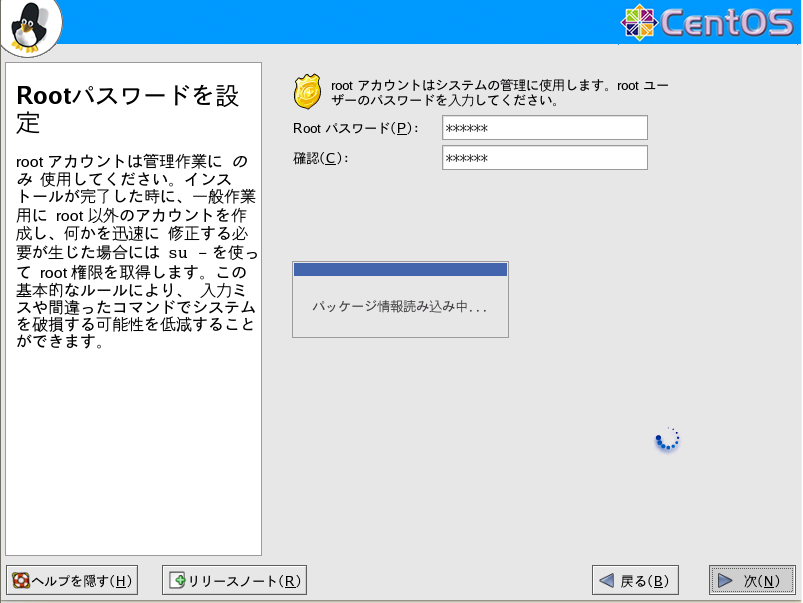The image size is (803, 603).
Task: Click the left arrow icon on 戻る
Action: [607, 580]
